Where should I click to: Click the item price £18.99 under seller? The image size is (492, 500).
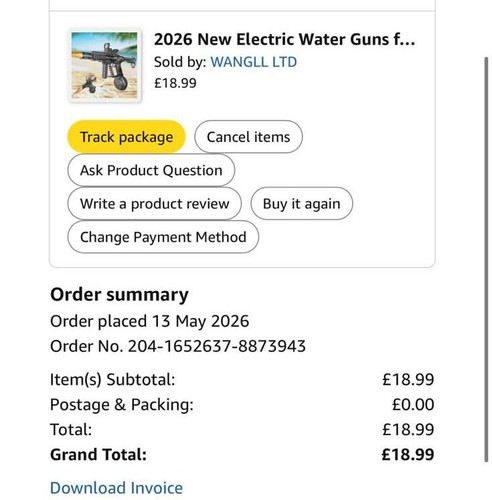(175, 83)
